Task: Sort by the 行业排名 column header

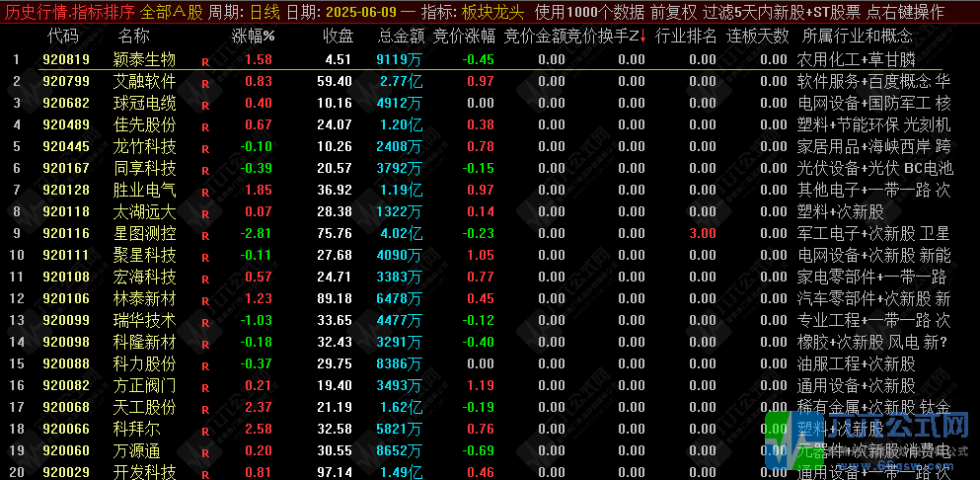Action: click(x=686, y=37)
